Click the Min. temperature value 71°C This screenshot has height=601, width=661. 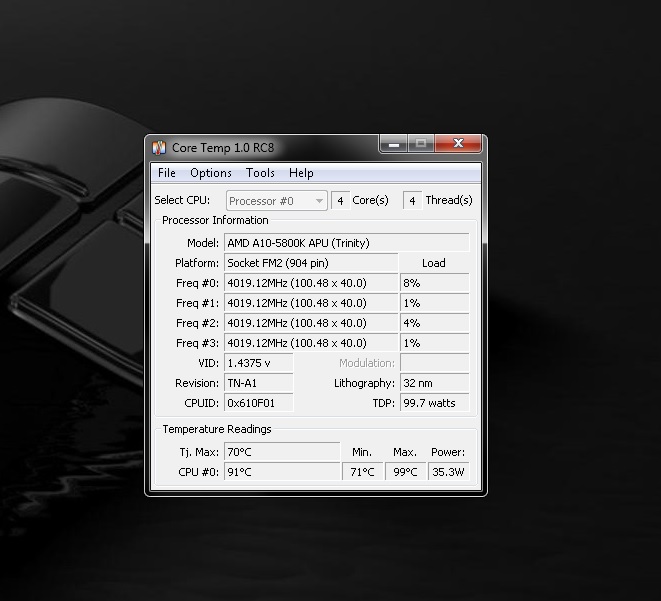click(363, 472)
